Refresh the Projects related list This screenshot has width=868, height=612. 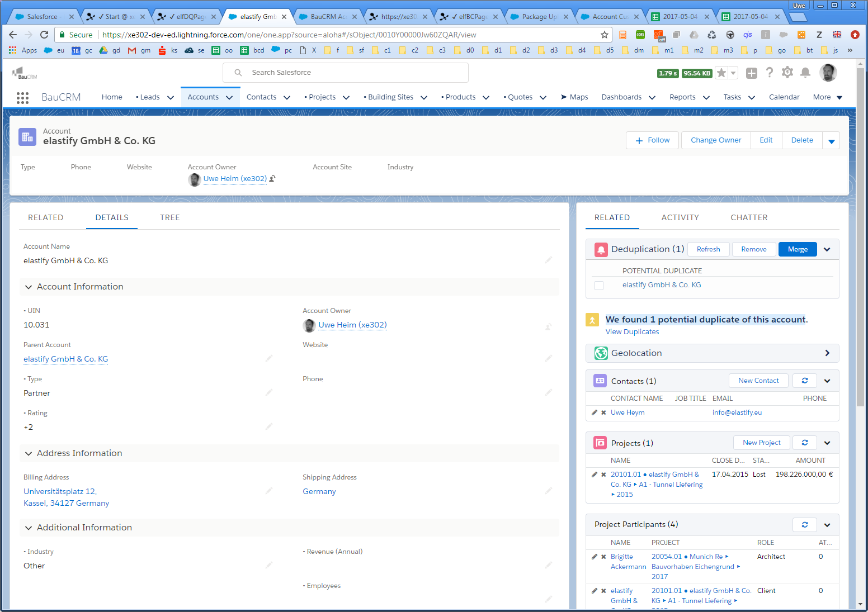coord(805,443)
